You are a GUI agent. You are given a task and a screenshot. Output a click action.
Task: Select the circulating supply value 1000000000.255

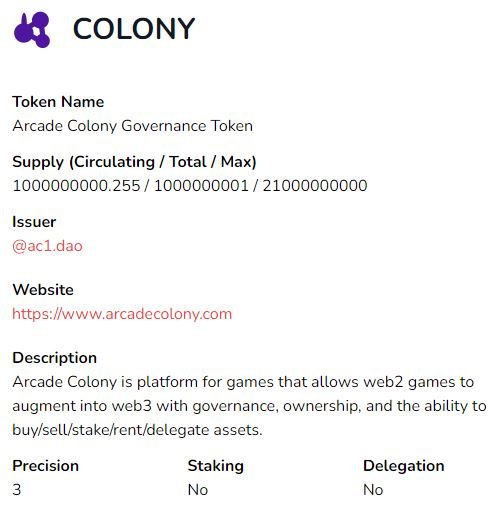tap(76, 186)
